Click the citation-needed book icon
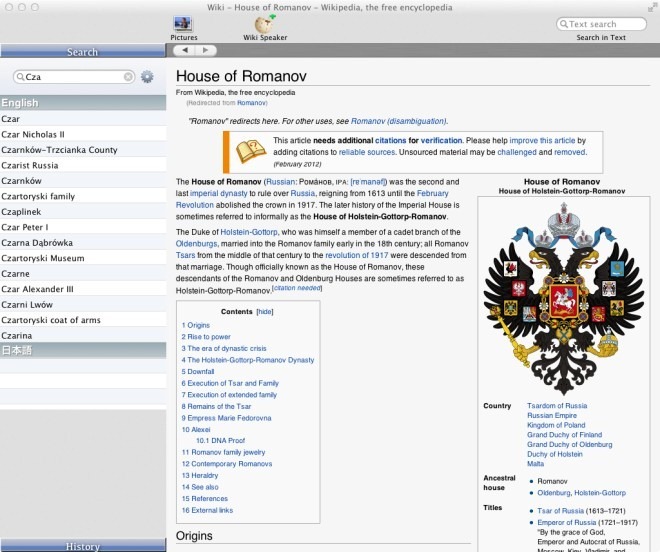This screenshot has height=552, width=660. point(251,152)
